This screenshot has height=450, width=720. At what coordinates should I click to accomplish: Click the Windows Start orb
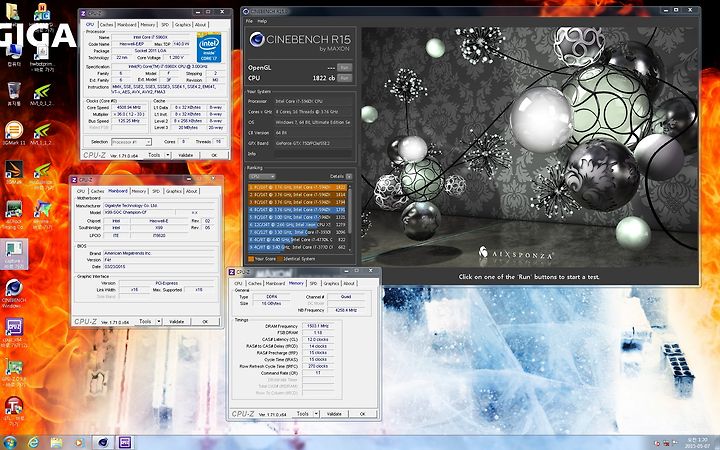(x=10, y=442)
